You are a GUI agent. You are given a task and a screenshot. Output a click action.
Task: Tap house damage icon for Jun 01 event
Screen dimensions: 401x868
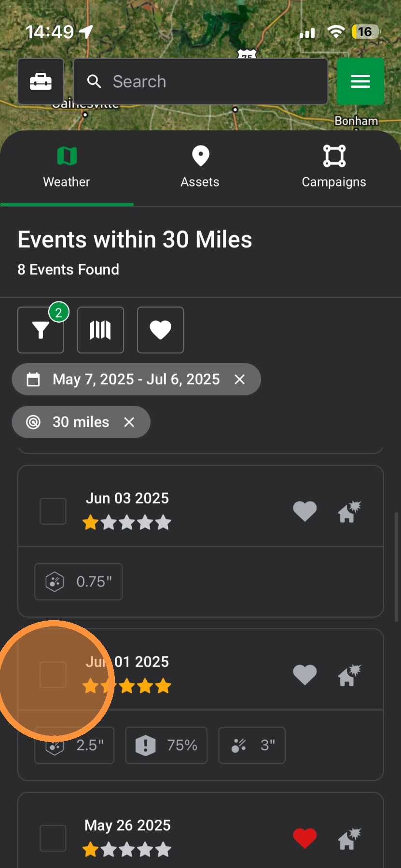coord(349,675)
